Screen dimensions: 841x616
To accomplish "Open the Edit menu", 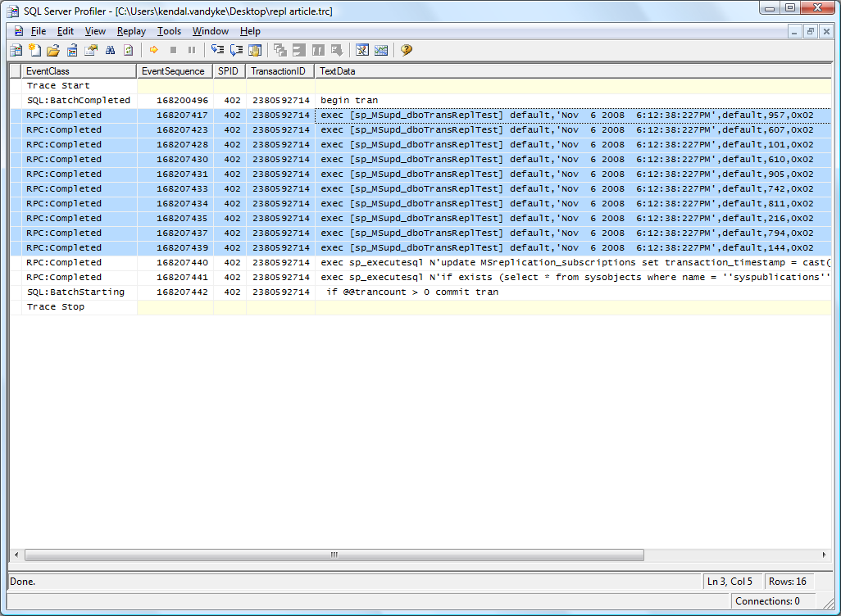I will point(66,31).
